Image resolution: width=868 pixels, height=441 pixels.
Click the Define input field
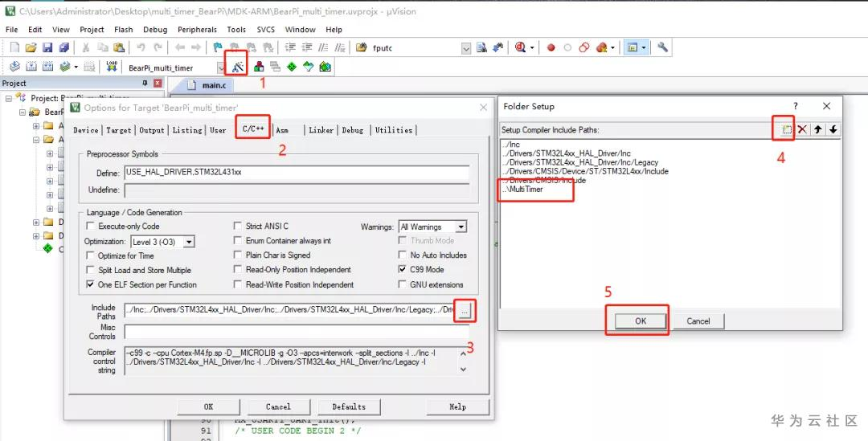point(297,173)
